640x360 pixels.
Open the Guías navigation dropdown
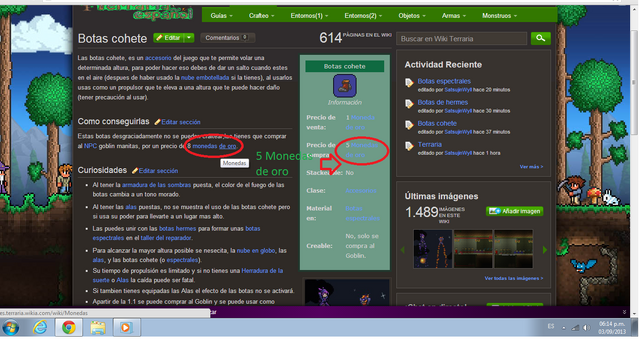(221, 16)
